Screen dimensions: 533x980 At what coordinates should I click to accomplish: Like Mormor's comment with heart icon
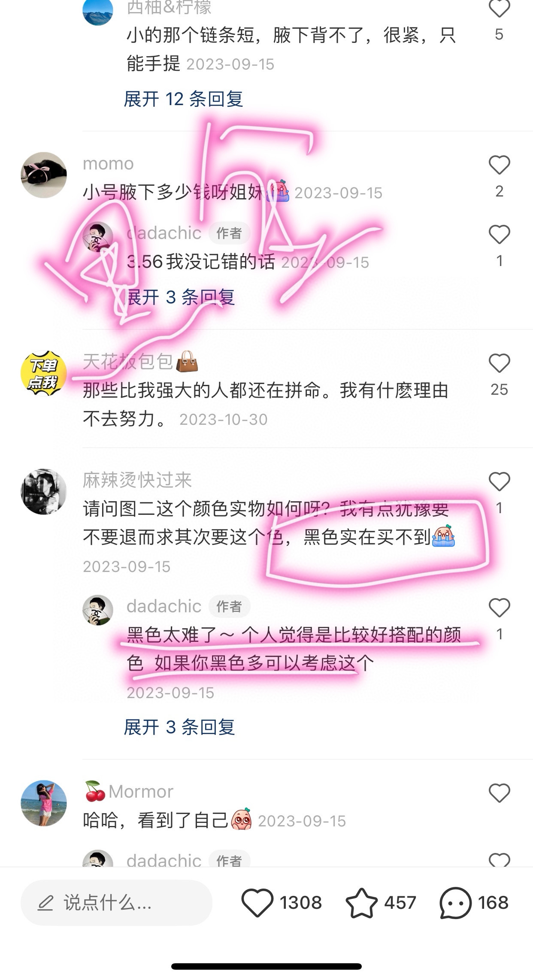(x=499, y=793)
